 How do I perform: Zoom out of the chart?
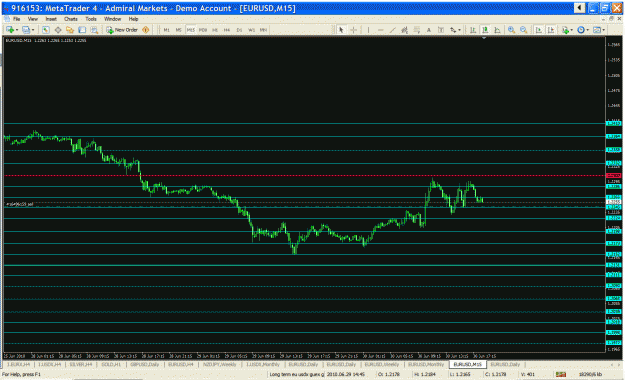tap(523, 30)
